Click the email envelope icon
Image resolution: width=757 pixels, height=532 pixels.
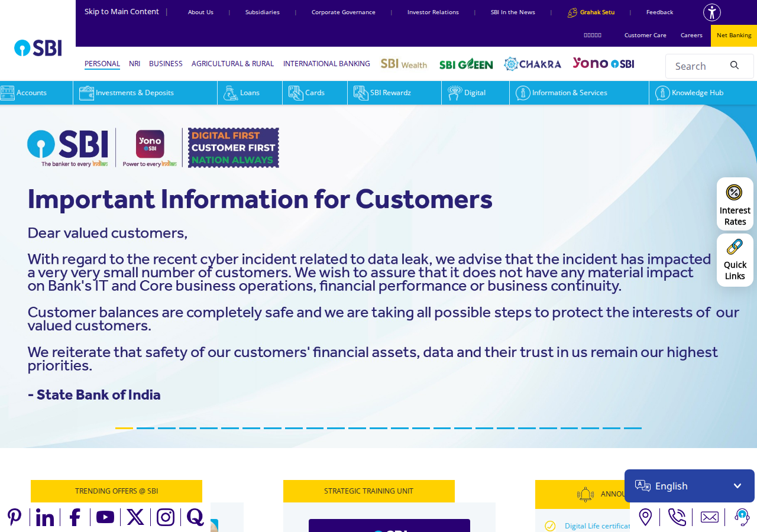tap(710, 517)
